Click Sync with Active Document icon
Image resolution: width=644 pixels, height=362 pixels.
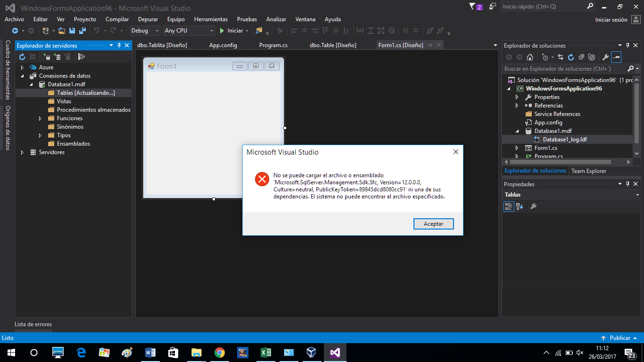[x=561, y=57]
